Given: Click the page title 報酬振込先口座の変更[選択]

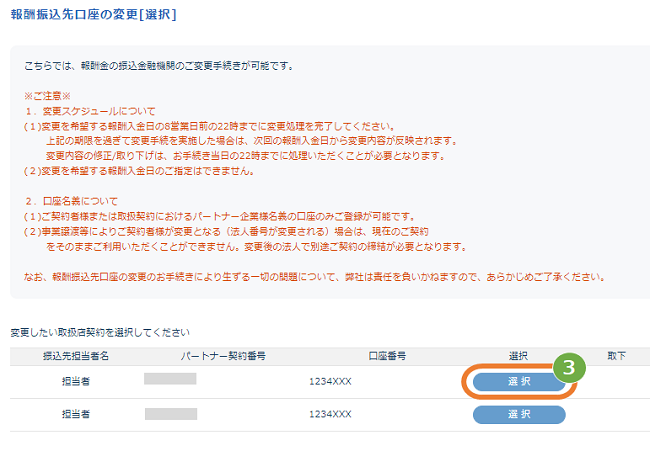Looking at the screenshot, I should tap(94, 15).
